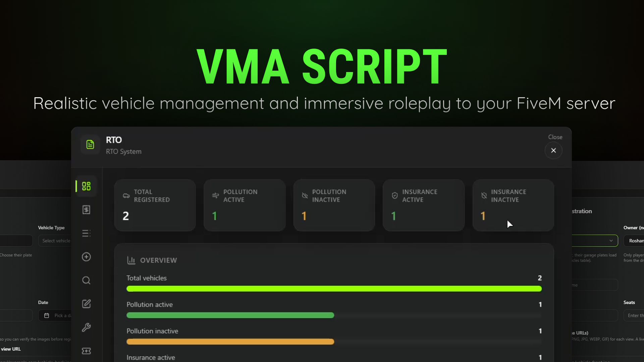The image size is (644, 362).
Task: Click the Pollution Inactive crossed icon
Action: pos(305,195)
